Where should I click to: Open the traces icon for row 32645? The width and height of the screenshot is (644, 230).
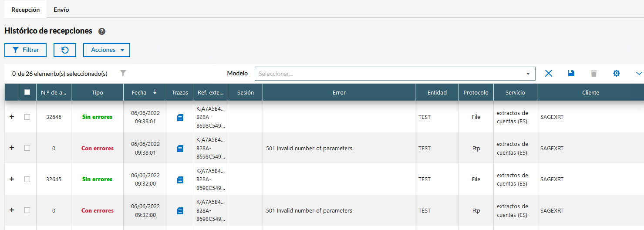click(x=180, y=179)
